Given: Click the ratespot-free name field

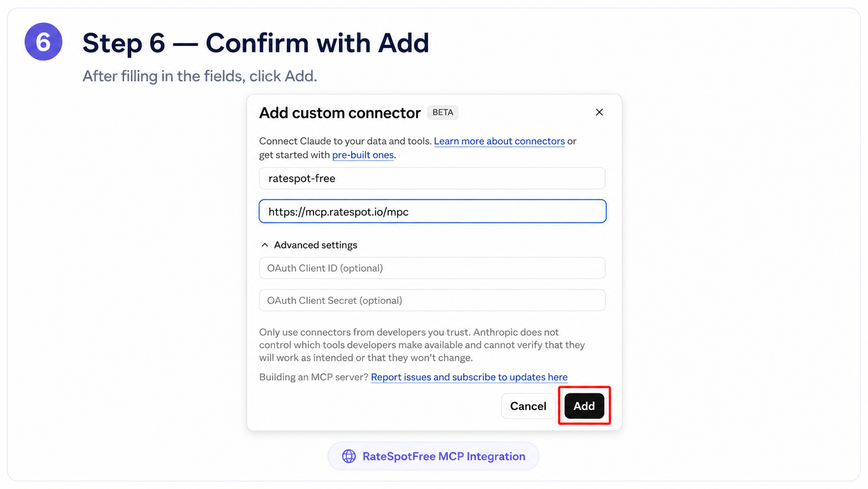Looking at the screenshot, I should (432, 178).
